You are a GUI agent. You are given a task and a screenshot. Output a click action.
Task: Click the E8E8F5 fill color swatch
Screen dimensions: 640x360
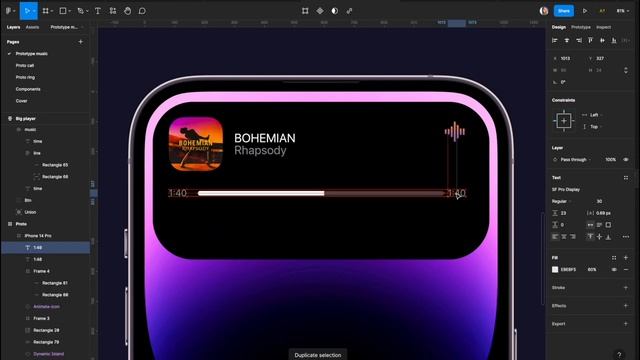[x=555, y=269]
